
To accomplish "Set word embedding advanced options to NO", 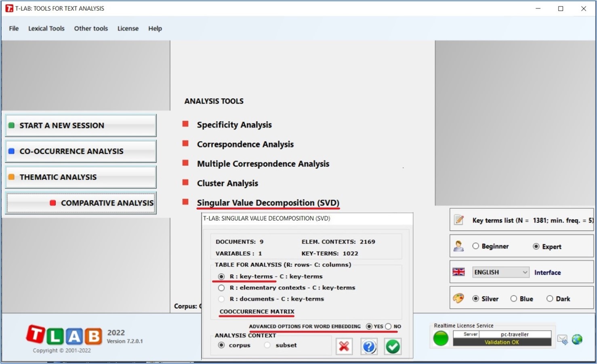I will tap(388, 326).
